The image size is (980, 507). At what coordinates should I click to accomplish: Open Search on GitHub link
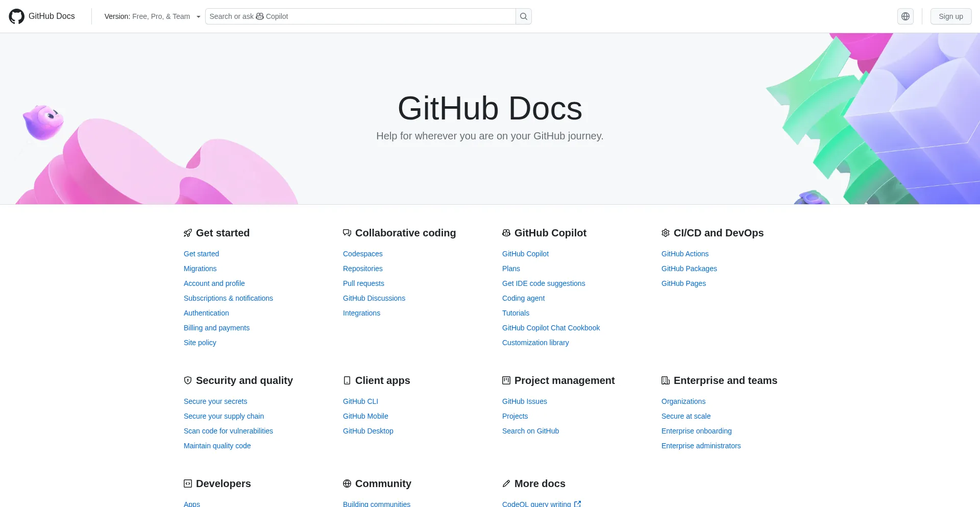[x=530, y=431]
